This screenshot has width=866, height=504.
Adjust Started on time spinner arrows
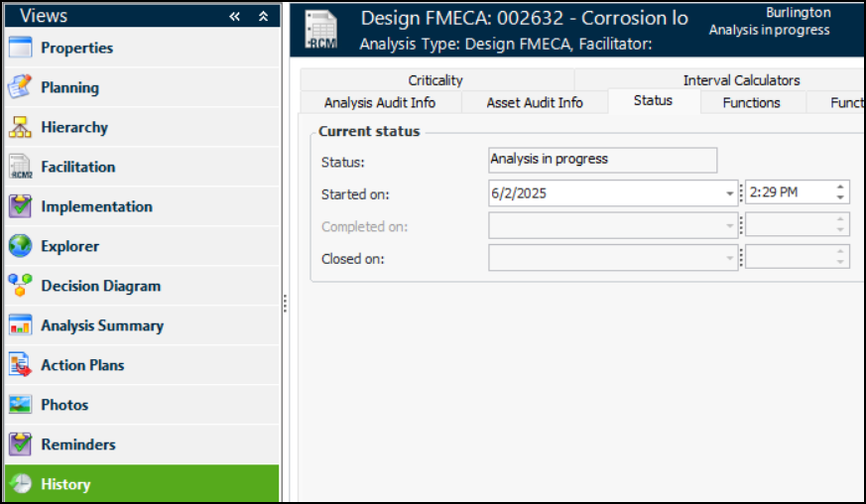[840, 192]
